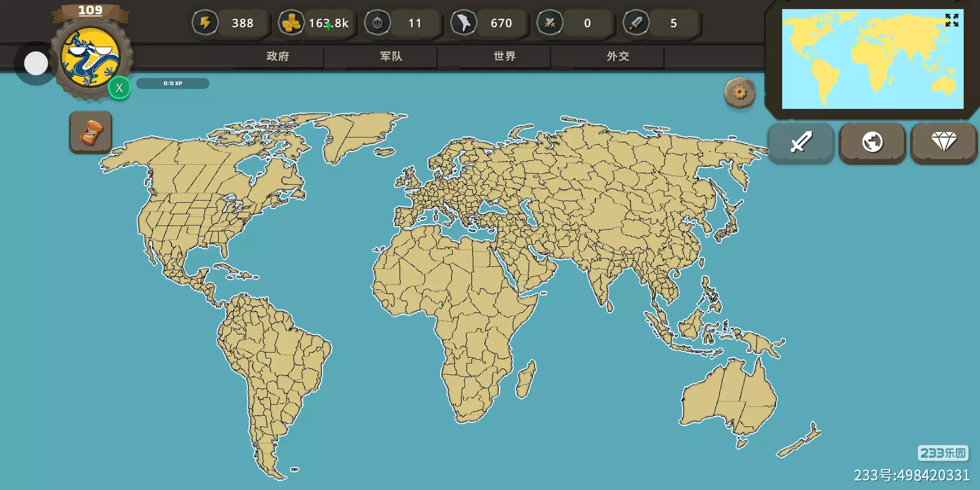Click the gold coins icon
Viewport: 980px width, 490px height.
[291, 23]
